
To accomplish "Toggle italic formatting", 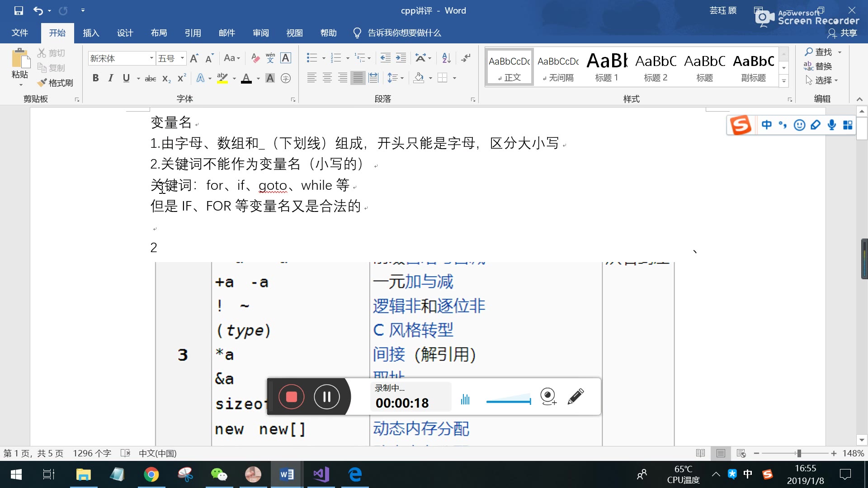I will click(110, 78).
